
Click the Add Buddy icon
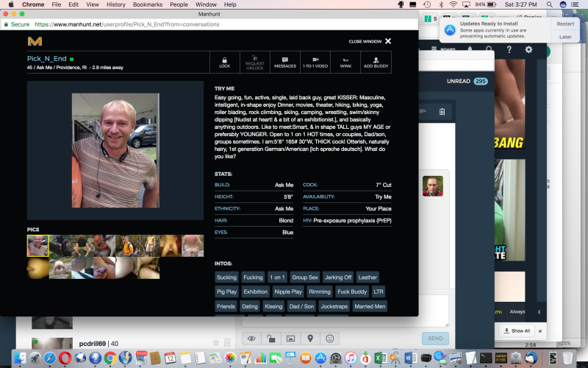coord(376,63)
